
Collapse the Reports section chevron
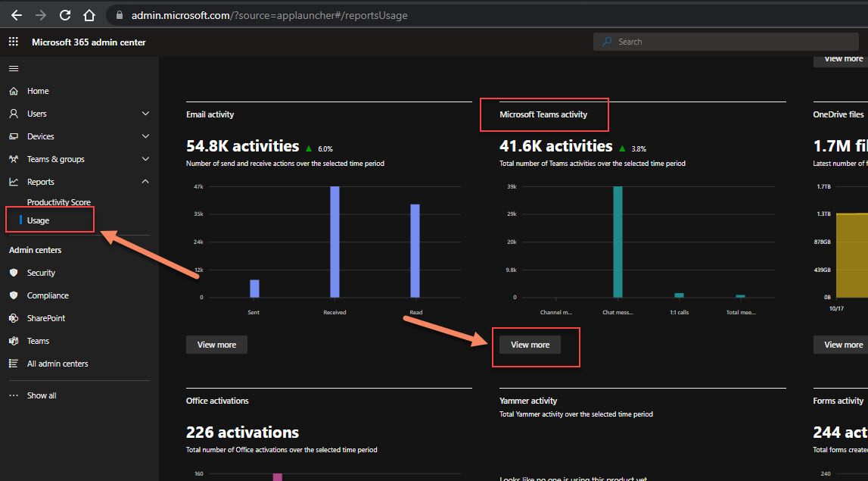pyautogui.click(x=145, y=182)
